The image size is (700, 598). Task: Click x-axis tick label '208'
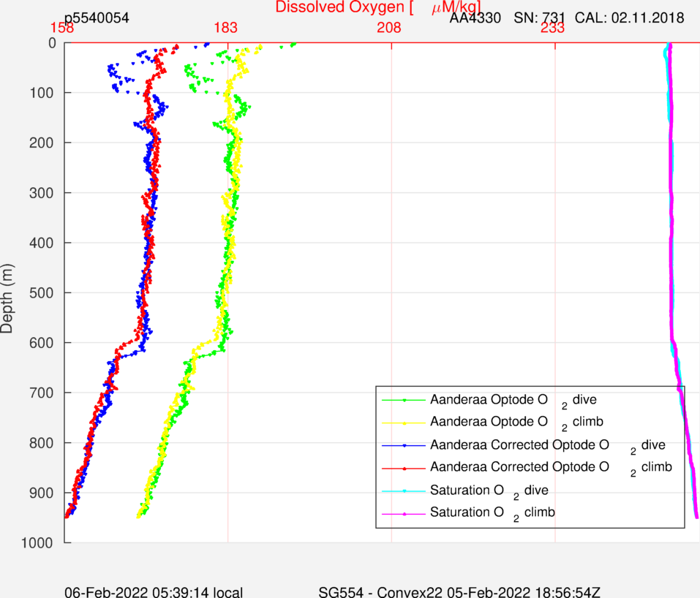click(389, 28)
